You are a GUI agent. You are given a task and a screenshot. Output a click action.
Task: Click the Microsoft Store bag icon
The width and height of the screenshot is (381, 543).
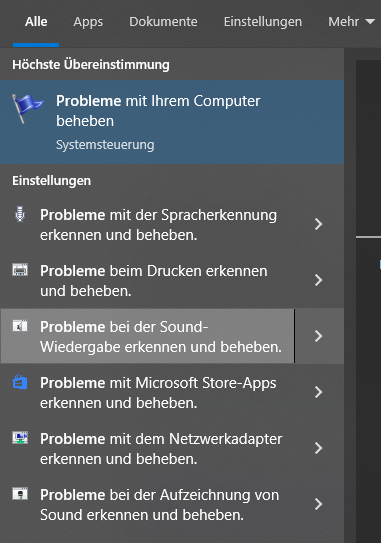[x=20, y=382]
